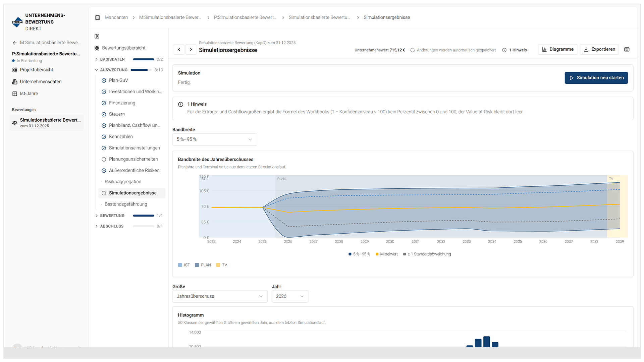644x362 pixels.
Task: Click the Unternehmensdaten building icon
Action: click(x=15, y=82)
